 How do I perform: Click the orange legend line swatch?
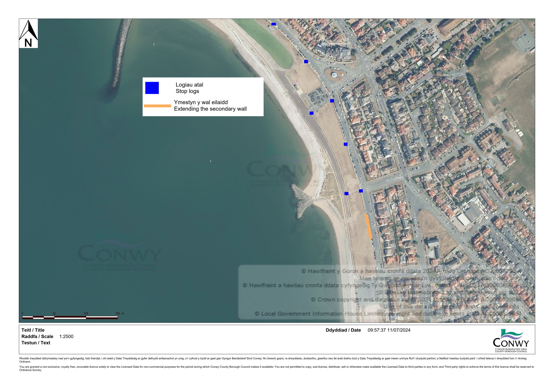coord(157,106)
